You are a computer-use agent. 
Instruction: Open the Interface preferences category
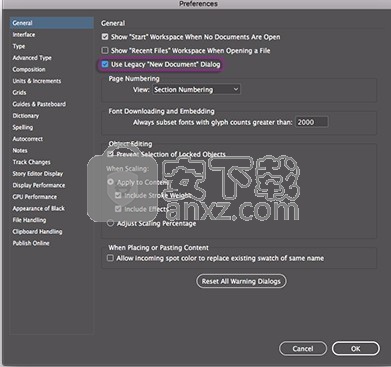(24, 35)
